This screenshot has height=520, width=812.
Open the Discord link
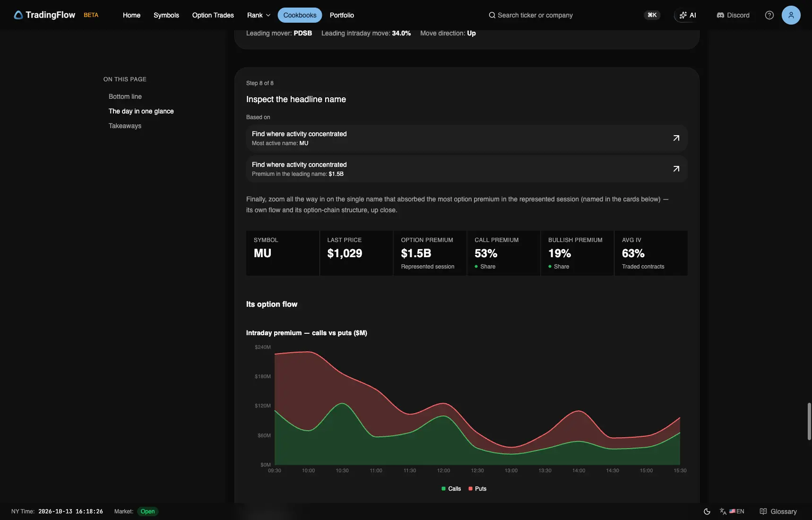pos(733,15)
